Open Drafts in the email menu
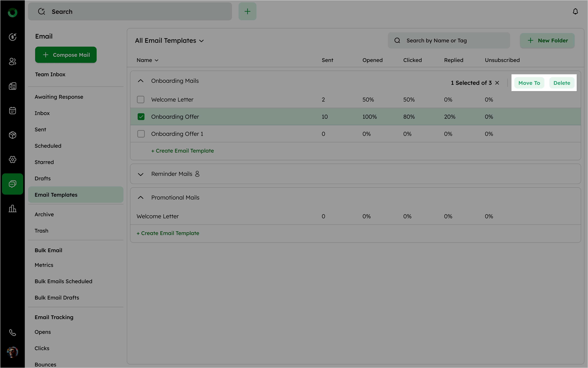Screen dimensions: 588x368 42,178
